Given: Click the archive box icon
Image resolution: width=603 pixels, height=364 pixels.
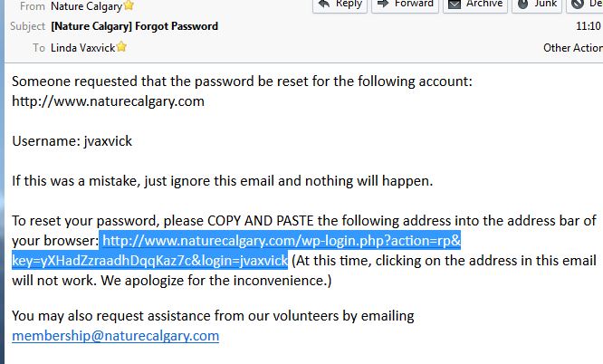Looking at the screenshot, I should click(x=455, y=5).
